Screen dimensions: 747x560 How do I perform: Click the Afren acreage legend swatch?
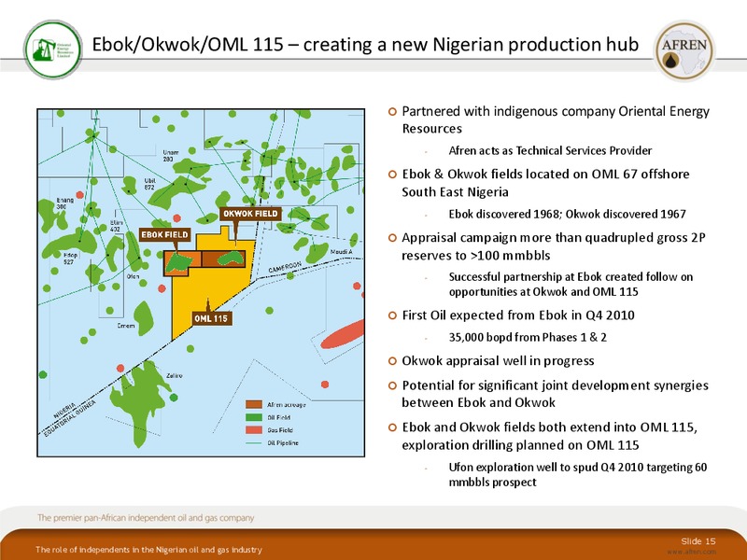point(254,404)
